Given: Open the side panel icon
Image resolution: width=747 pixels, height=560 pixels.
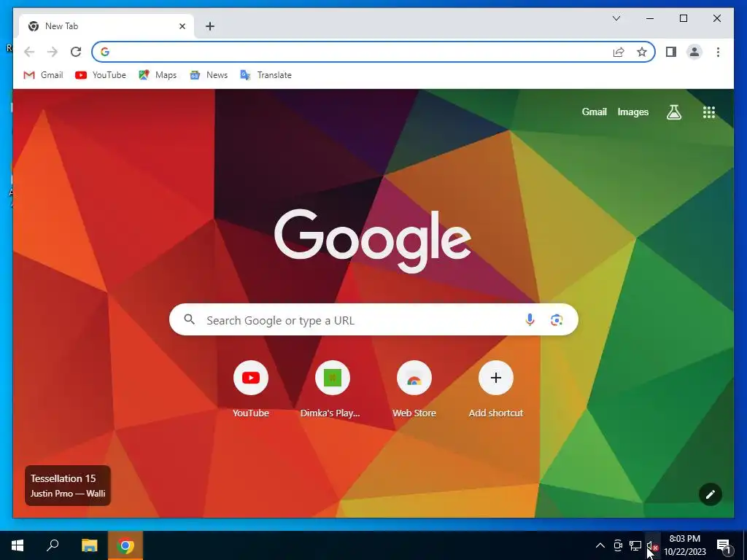Looking at the screenshot, I should [x=671, y=52].
